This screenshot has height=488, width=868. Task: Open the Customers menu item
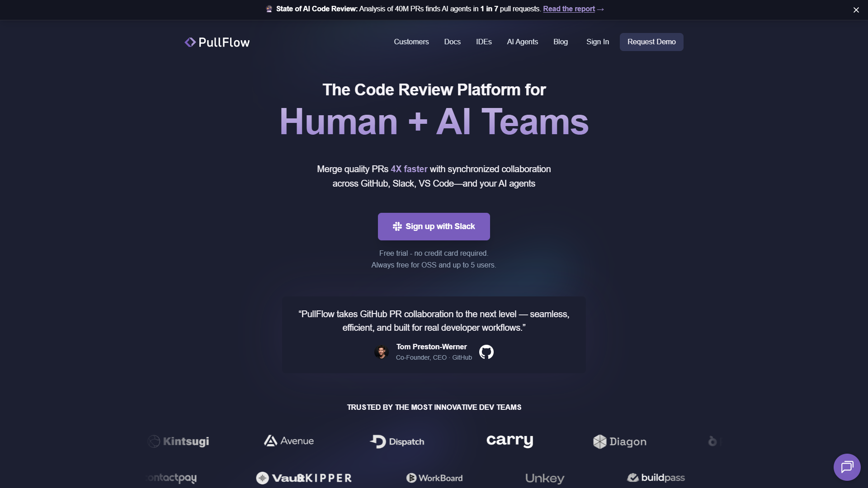(x=411, y=42)
